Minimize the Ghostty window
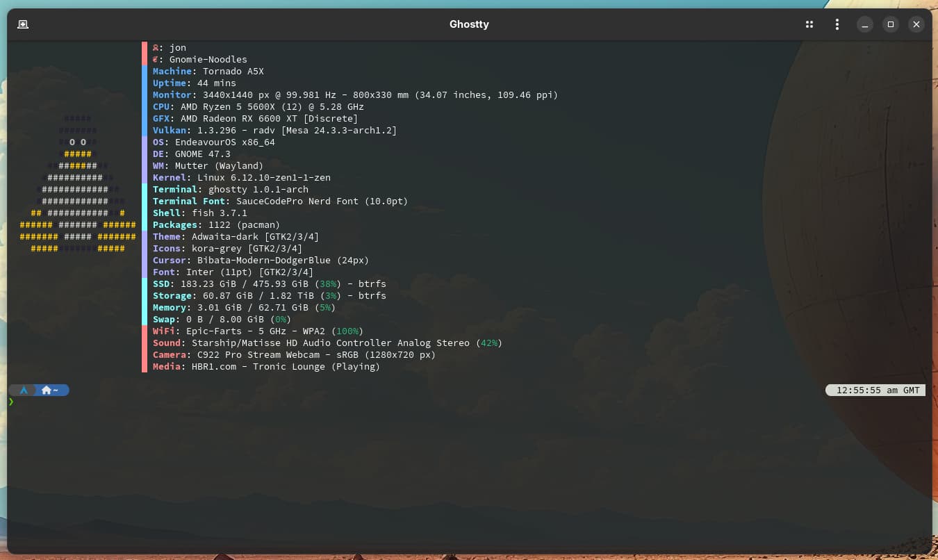 [865, 24]
